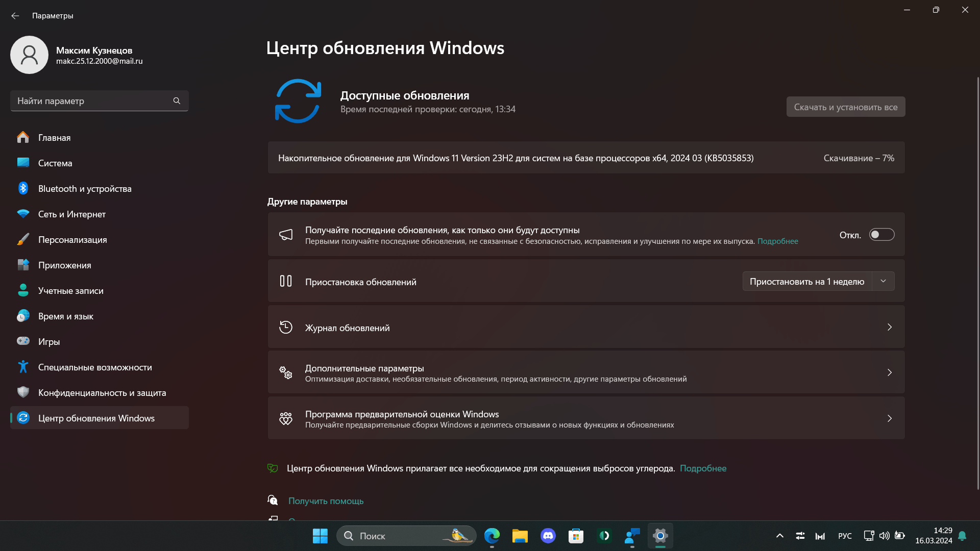Click the Время и язык globe icon
Image resolution: width=980 pixels, height=551 pixels.
click(23, 316)
